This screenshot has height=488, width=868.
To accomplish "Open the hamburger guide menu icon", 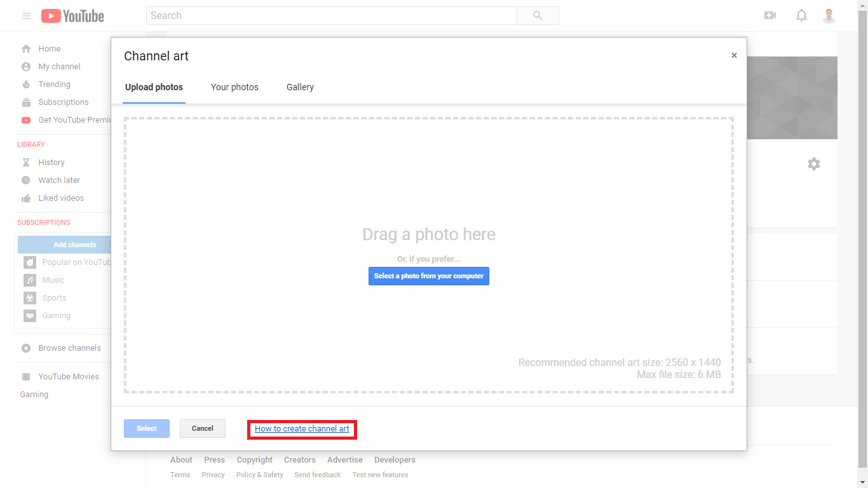I will click(x=26, y=16).
